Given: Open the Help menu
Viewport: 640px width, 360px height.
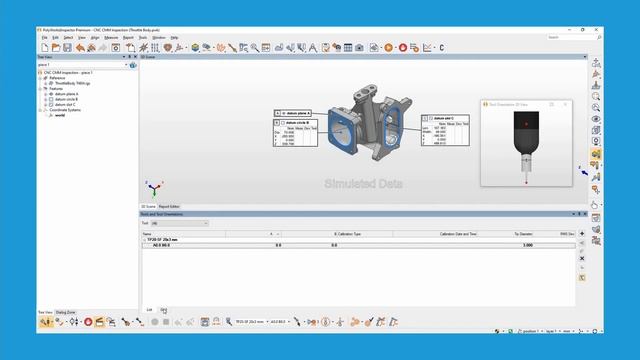Looking at the screenshot, I should pyautogui.click(x=174, y=38).
